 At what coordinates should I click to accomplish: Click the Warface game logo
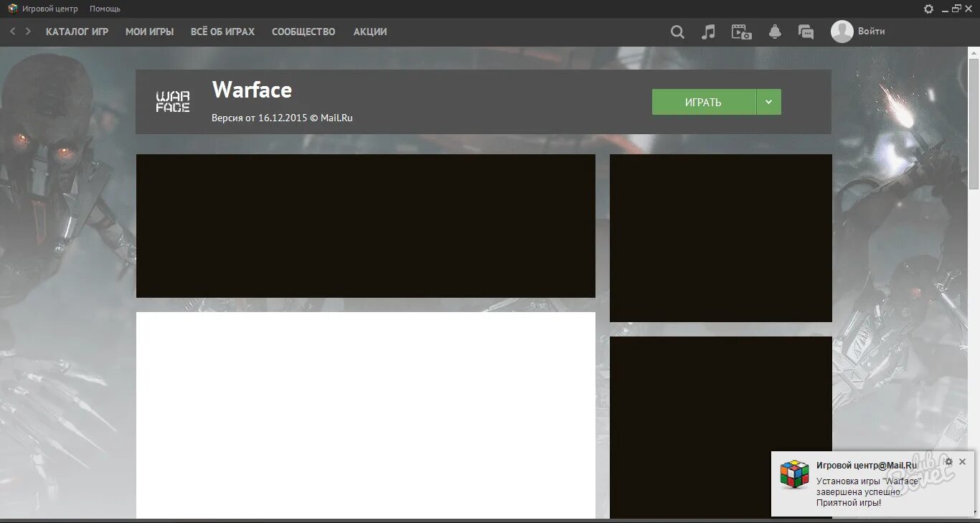(173, 101)
